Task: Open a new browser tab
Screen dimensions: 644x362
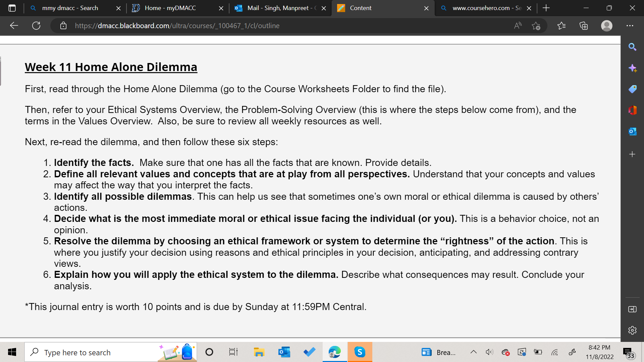Action: (546, 8)
